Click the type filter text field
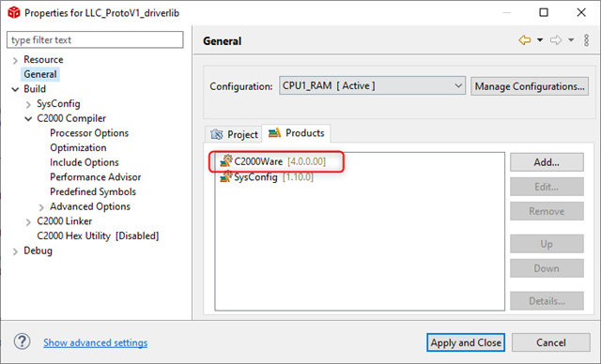The image size is (601, 364). pos(95,39)
